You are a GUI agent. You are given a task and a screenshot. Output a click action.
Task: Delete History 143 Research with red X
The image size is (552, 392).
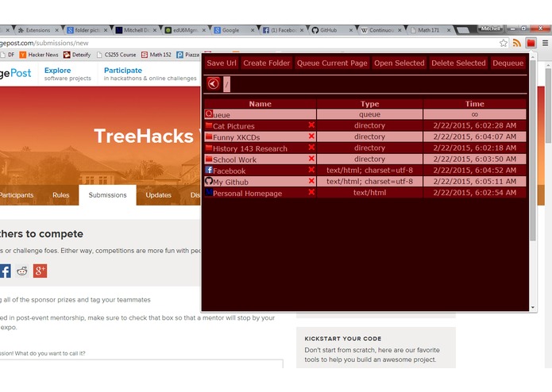tap(311, 148)
